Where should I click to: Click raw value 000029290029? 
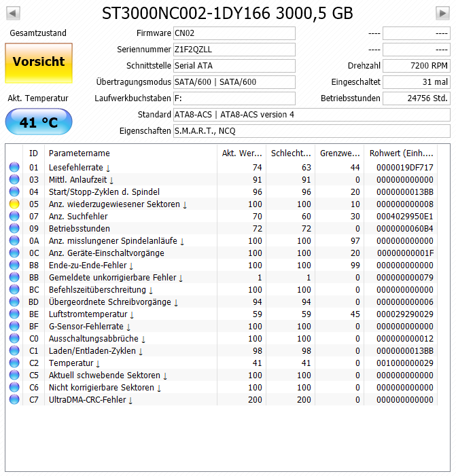coord(404,314)
